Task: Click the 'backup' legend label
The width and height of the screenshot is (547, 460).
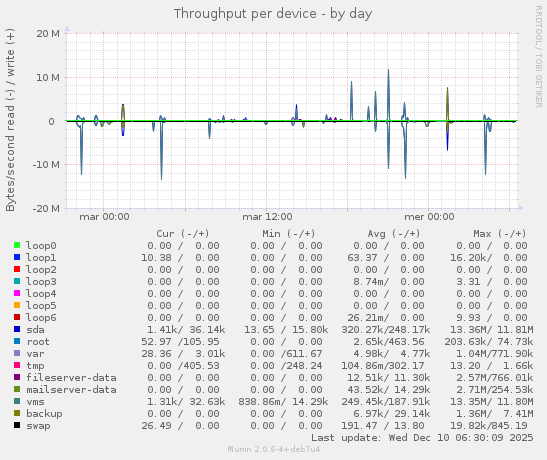Action: pos(44,414)
